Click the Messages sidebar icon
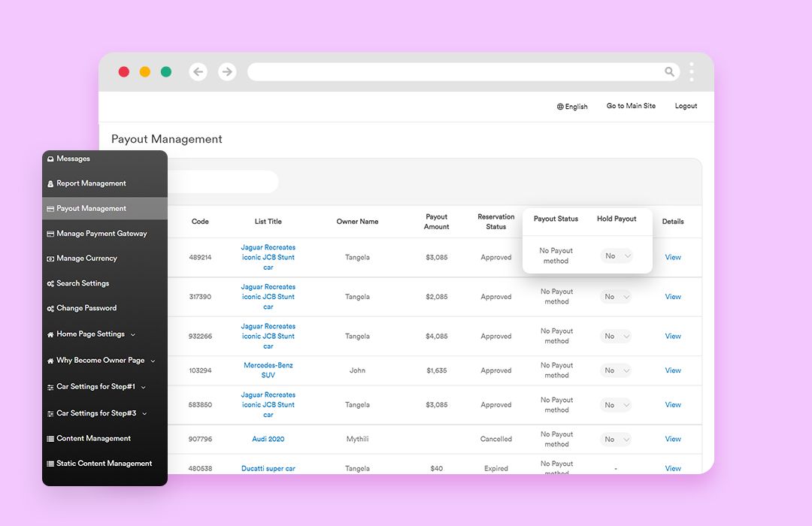The image size is (812, 526). pos(50,159)
